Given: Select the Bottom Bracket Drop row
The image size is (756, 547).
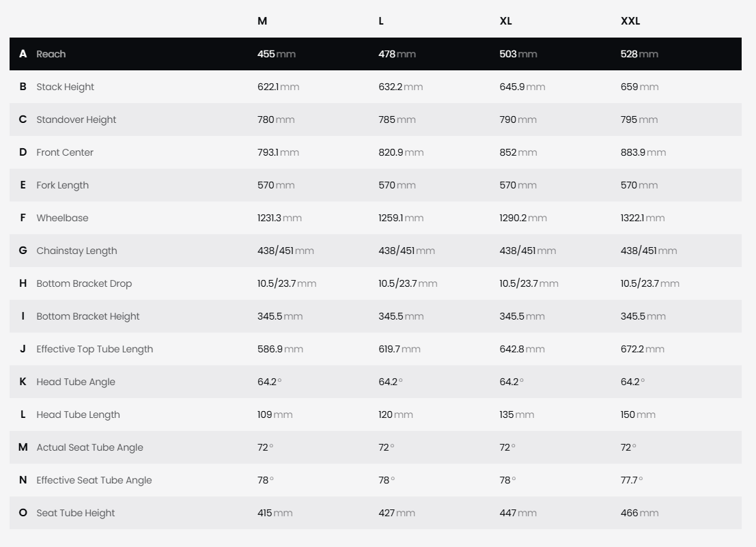Looking at the screenshot, I should (x=376, y=283).
